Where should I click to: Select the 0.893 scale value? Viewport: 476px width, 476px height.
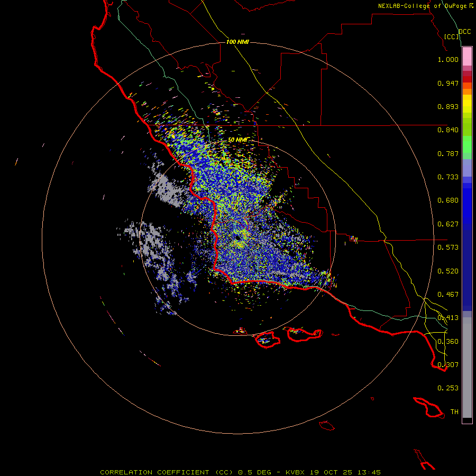pyautogui.click(x=448, y=106)
